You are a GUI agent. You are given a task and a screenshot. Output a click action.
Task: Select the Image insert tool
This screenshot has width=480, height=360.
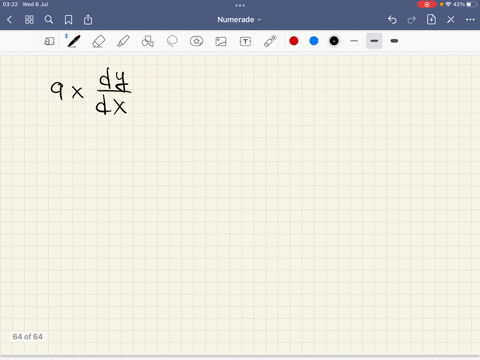(221, 41)
